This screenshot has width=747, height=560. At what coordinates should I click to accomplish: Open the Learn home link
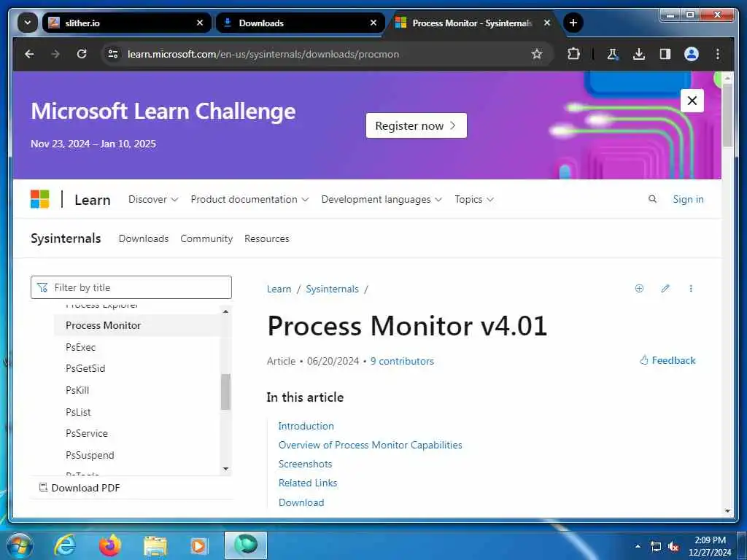coord(93,200)
